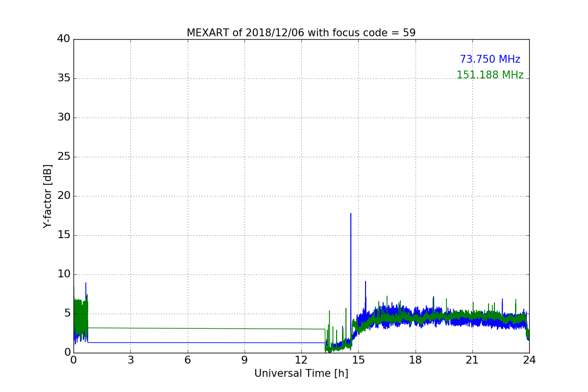
Task: Click the y-axis tick label 40
Action: coord(64,39)
